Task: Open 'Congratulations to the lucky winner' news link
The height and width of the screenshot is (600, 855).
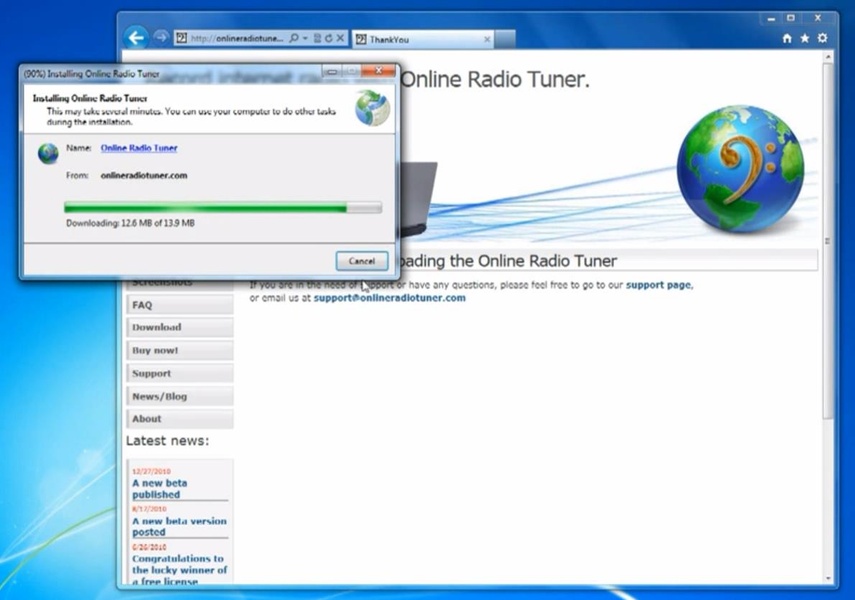Action: point(179,570)
